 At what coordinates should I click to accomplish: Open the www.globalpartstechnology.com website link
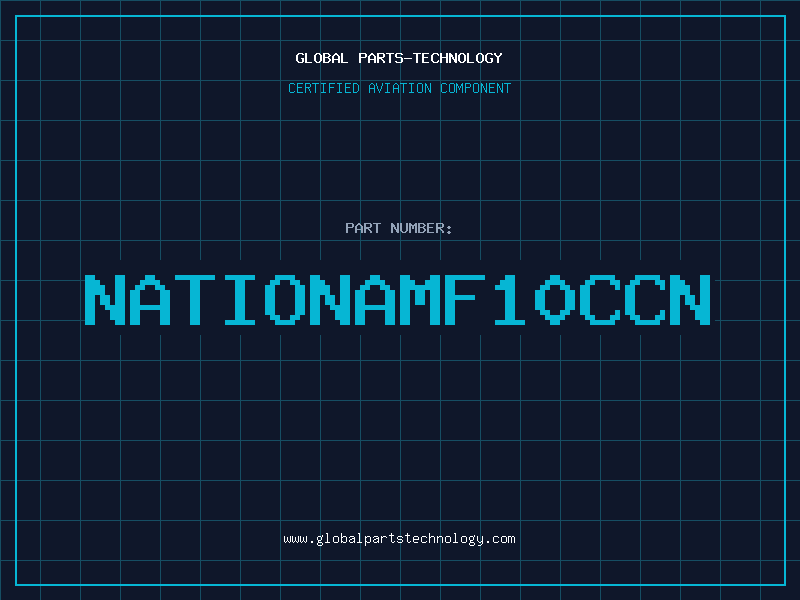coord(399,539)
